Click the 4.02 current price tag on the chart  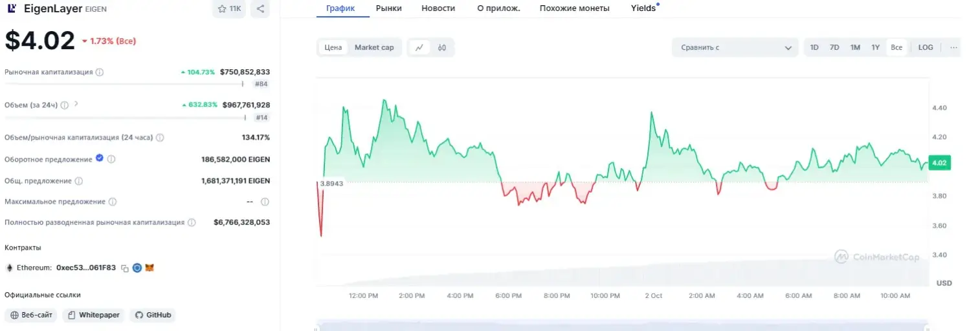click(939, 163)
